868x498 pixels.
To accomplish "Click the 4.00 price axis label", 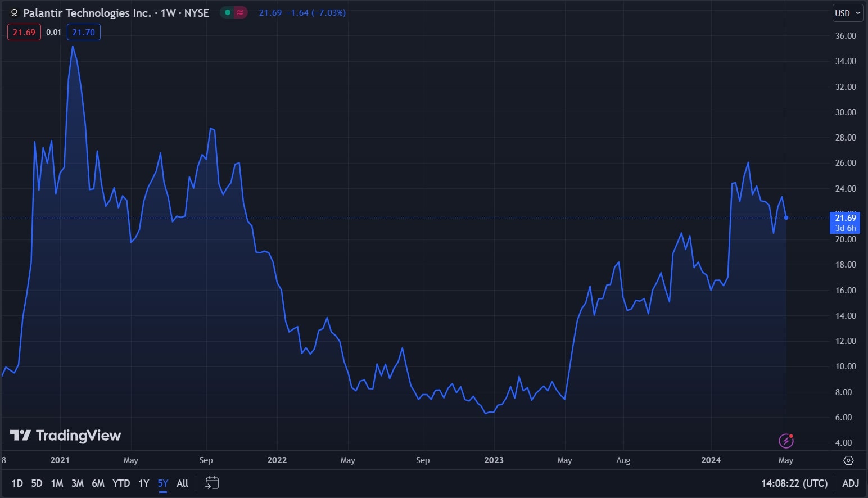I will pyautogui.click(x=843, y=442).
